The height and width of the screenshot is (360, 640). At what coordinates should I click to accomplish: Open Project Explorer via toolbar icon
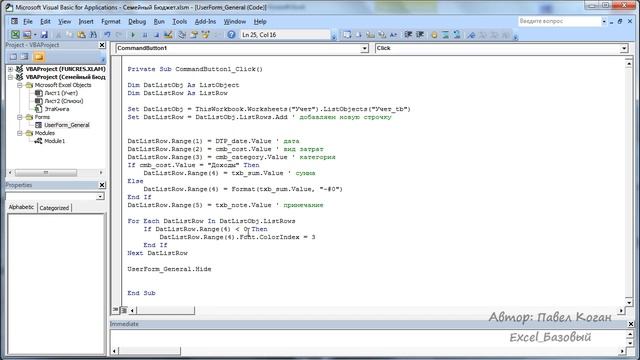pos(182,35)
